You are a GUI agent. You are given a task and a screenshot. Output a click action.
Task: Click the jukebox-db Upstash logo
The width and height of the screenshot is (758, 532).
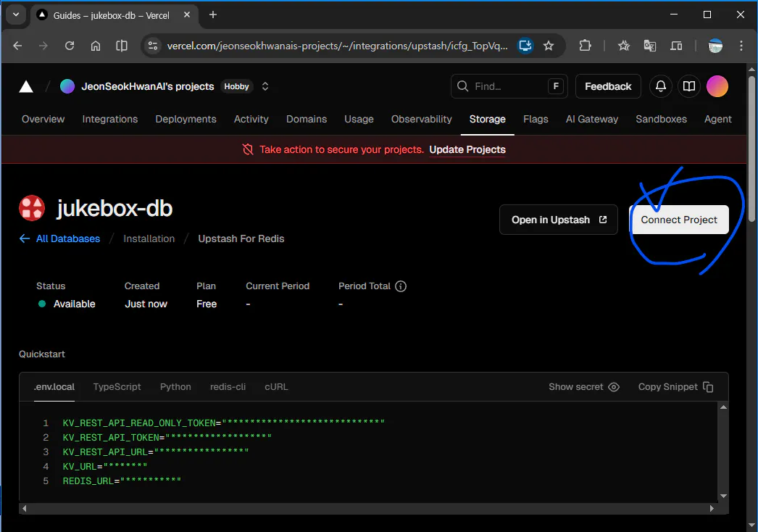32,208
